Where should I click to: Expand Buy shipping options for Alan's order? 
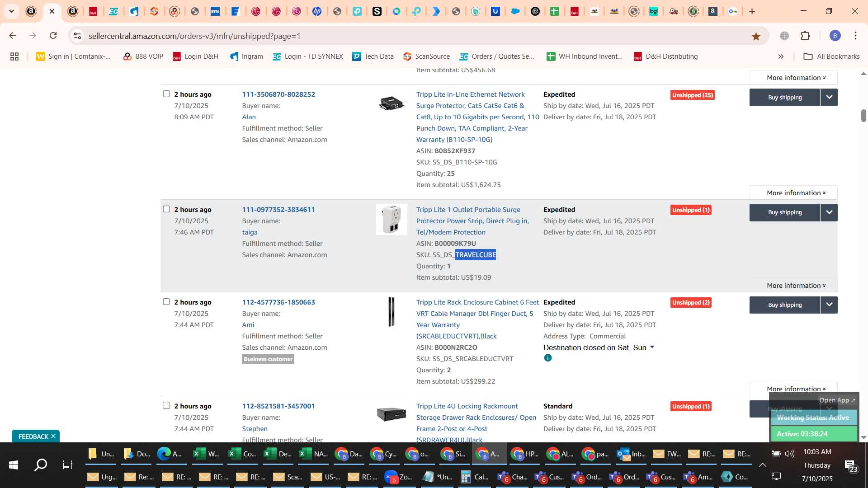829,97
